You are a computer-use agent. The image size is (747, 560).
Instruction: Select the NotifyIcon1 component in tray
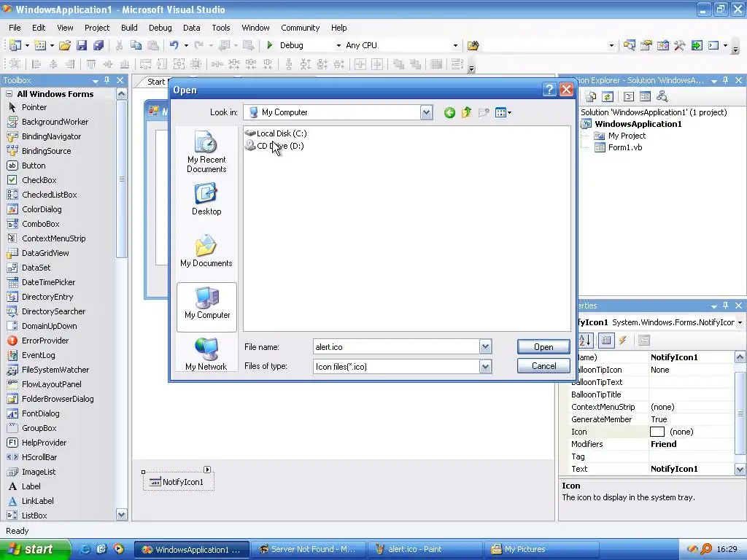click(x=178, y=482)
